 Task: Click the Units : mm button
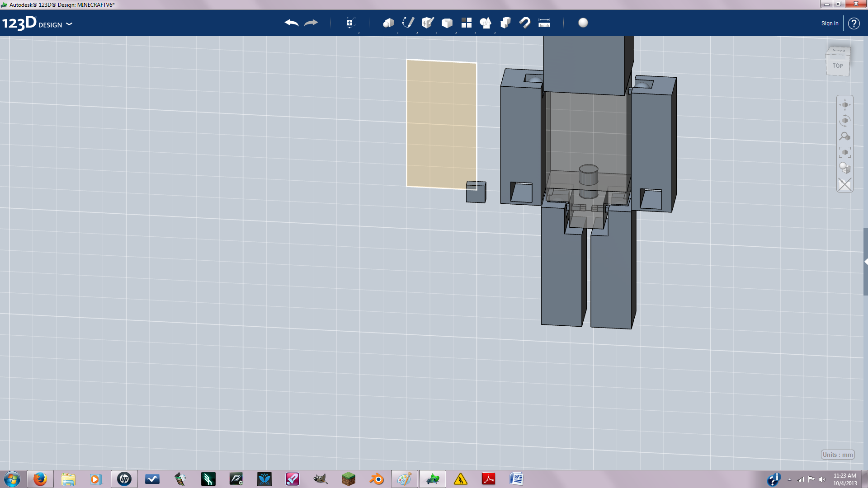838,455
